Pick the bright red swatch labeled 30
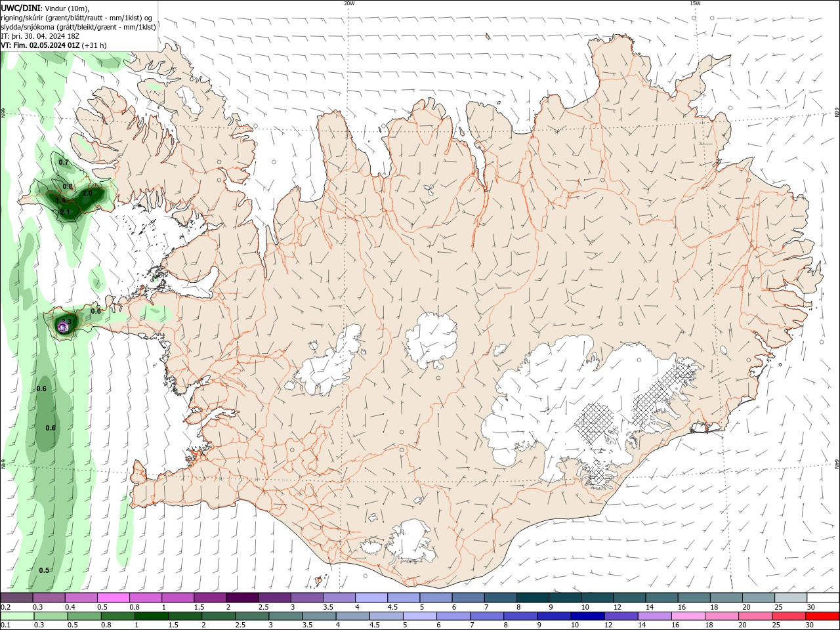This screenshot has height=630, width=840. [822, 616]
